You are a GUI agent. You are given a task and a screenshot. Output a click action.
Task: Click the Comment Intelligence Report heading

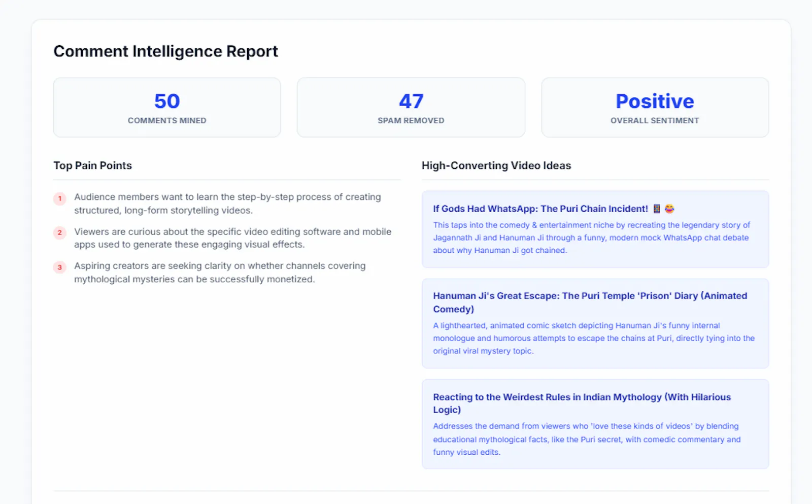(165, 51)
